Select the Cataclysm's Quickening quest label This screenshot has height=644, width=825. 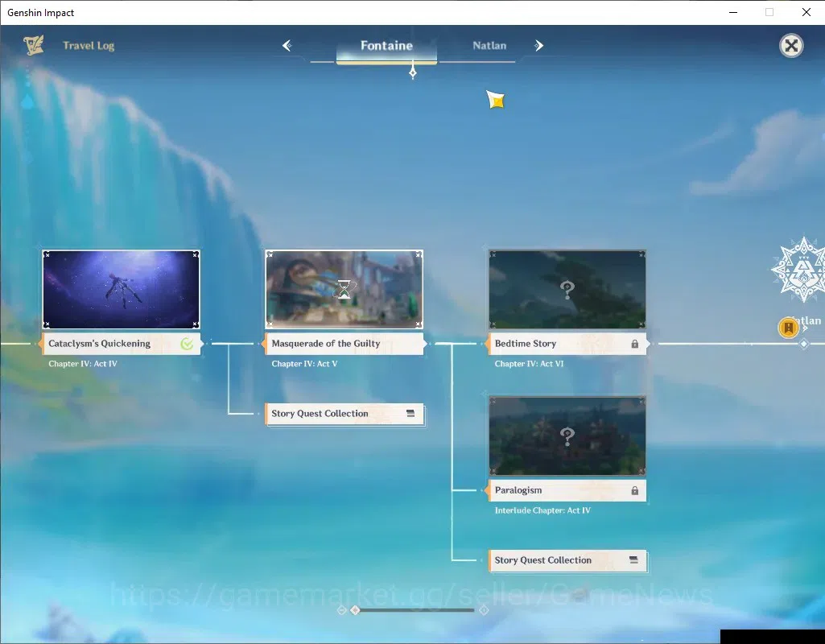[x=121, y=344]
